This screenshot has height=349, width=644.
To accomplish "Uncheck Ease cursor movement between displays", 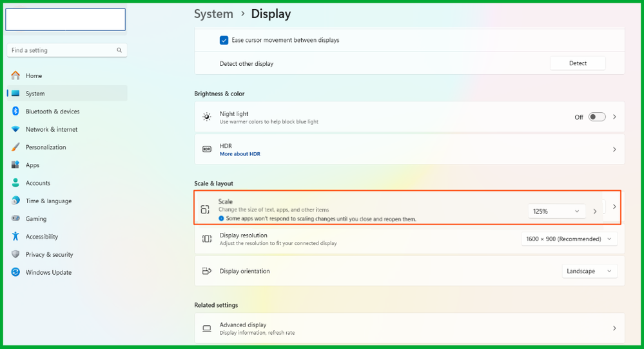I will click(224, 40).
